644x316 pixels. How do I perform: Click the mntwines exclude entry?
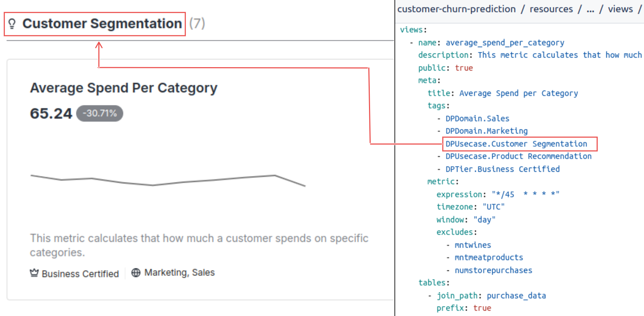click(473, 245)
